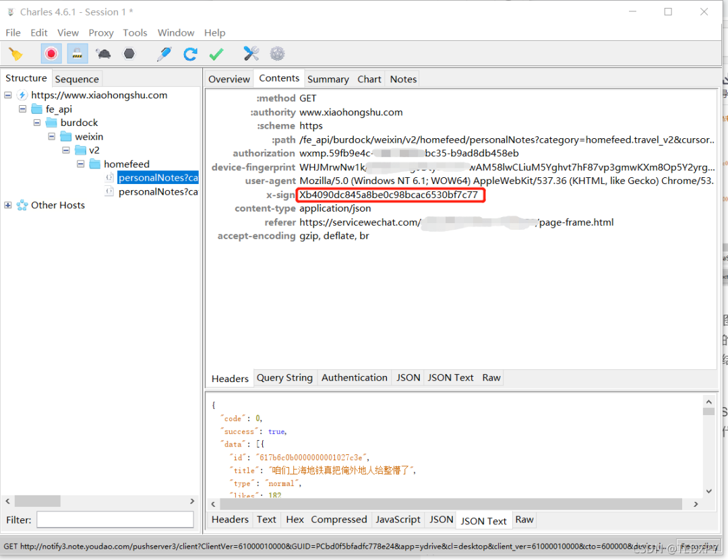
Task: Open Tools wrench icon
Action: point(251,54)
